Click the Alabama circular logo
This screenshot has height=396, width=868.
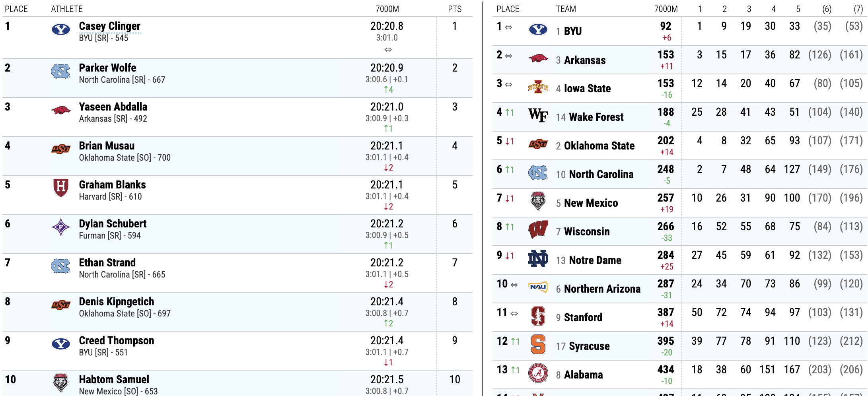tap(538, 373)
